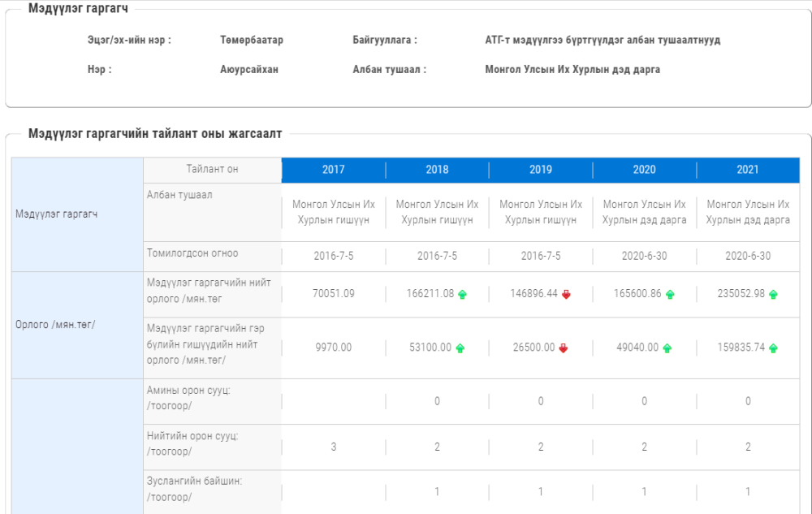Click the Байгууллага label

385,40
